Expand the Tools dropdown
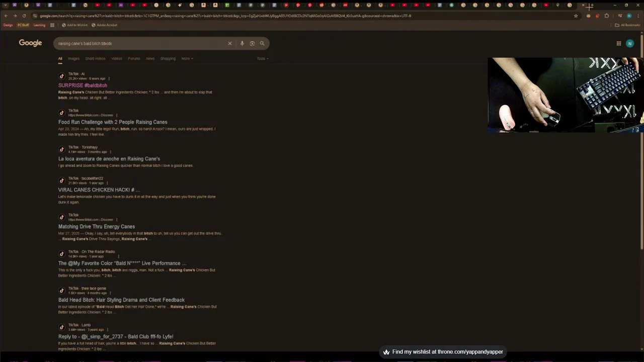The width and height of the screenshot is (644, 362). pos(263,58)
